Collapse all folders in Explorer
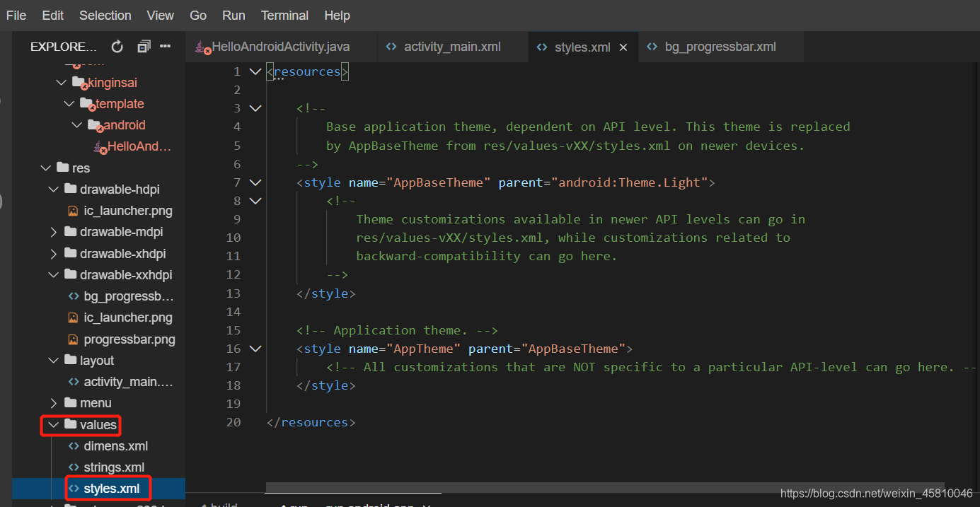 (144, 47)
